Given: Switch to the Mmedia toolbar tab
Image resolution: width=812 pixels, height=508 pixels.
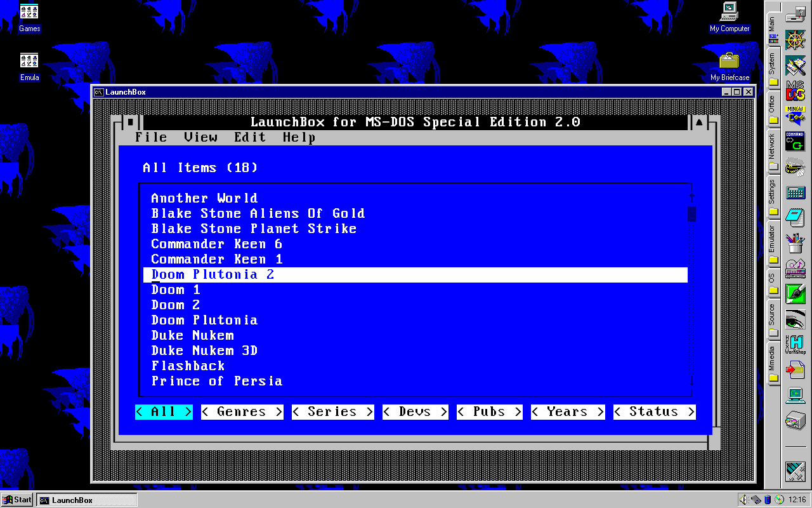Looking at the screenshot, I should point(773,364).
